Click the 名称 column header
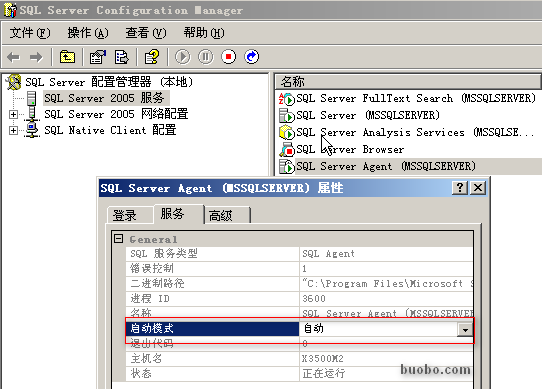This screenshot has height=389, width=542. (x=408, y=82)
